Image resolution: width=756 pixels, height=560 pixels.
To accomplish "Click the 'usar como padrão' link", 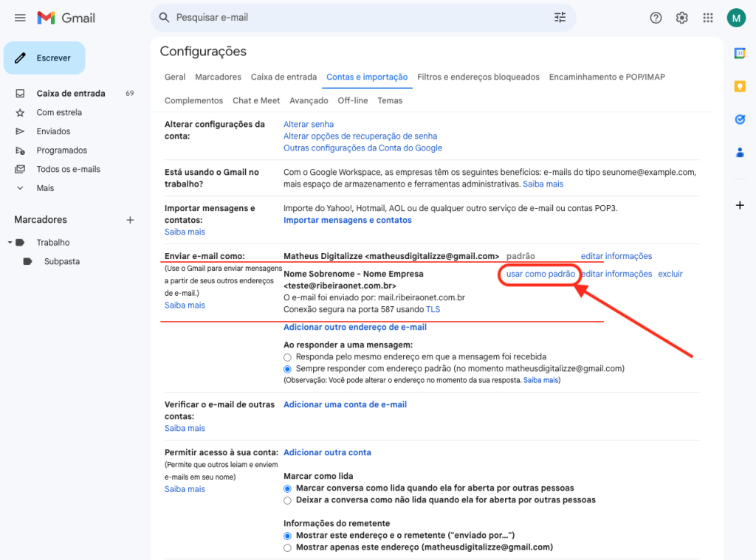I will [540, 274].
